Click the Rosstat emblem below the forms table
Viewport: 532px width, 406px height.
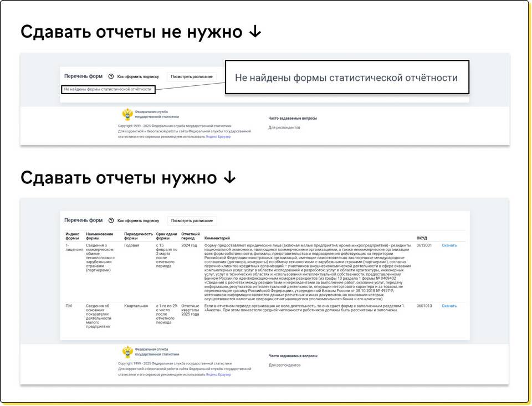(127, 352)
